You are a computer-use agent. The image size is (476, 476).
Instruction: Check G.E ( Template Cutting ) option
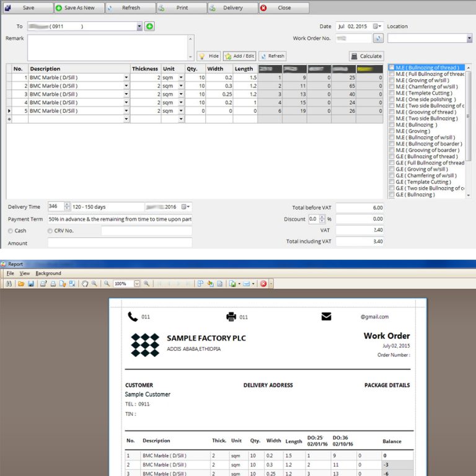click(x=392, y=182)
